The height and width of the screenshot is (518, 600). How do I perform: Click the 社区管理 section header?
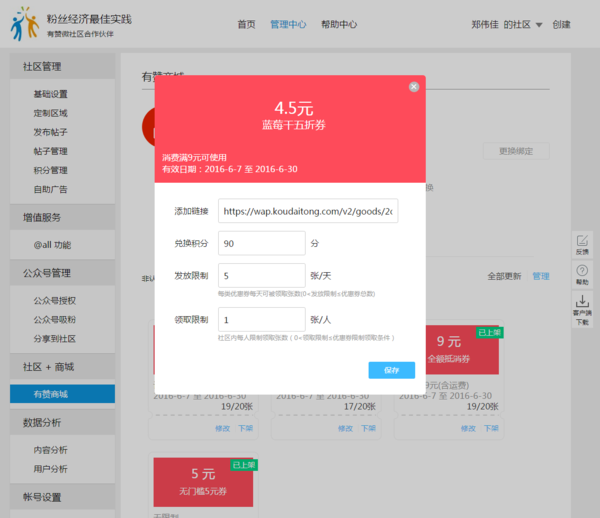tap(62, 66)
